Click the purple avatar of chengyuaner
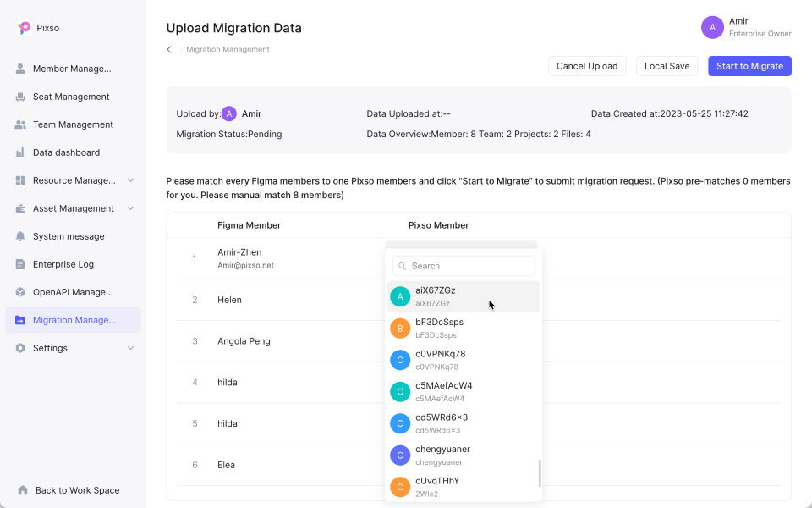The width and height of the screenshot is (812, 508). tap(400, 456)
